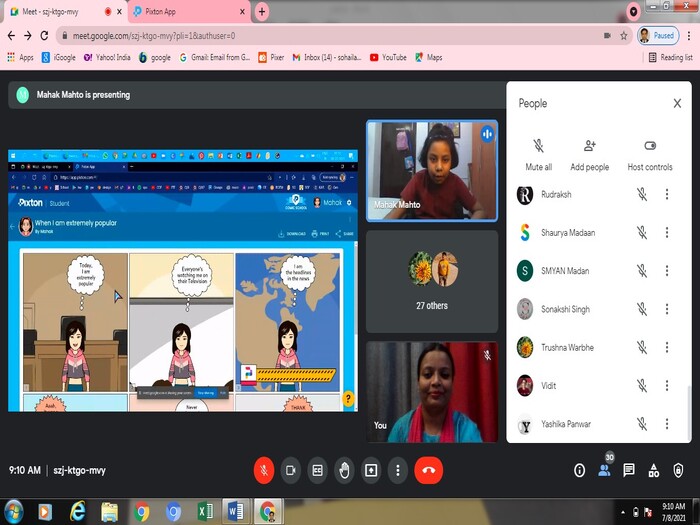Viewport: 700px width, 525px height.
Task: Open the chat with everyone icon
Action: tap(629, 470)
